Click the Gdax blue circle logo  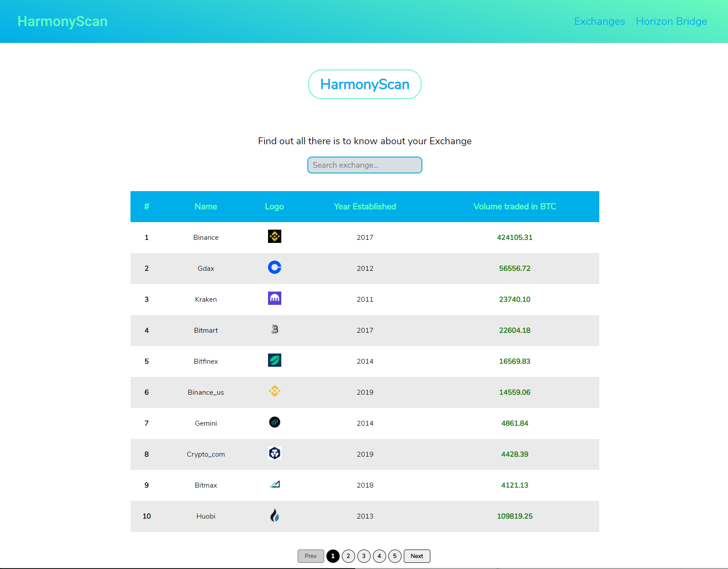pos(275,267)
